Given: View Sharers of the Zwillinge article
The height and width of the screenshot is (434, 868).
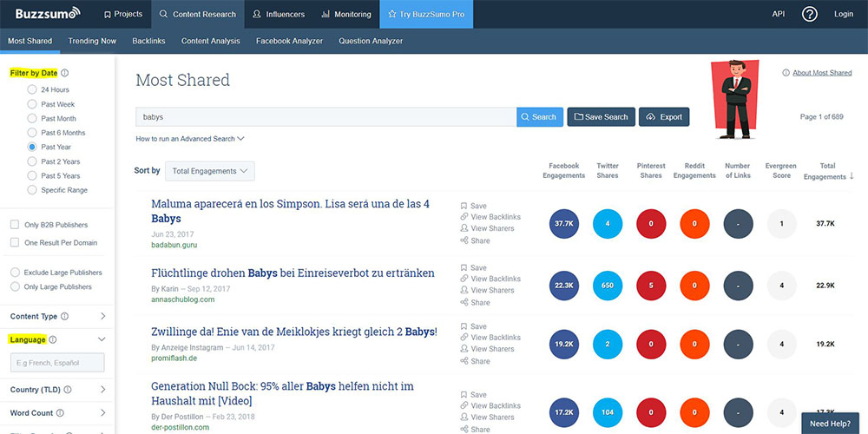Looking at the screenshot, I should pos(487,349).
